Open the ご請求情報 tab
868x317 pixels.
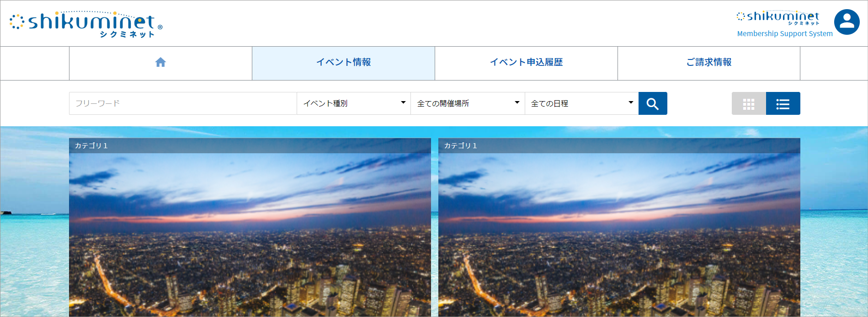tap(708, 63)
